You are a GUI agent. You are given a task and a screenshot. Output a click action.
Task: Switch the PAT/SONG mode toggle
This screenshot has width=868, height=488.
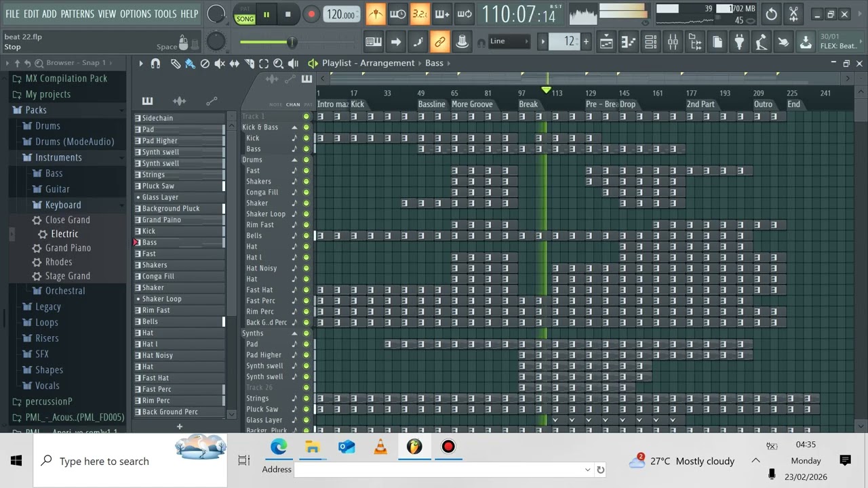coord(245,14)
